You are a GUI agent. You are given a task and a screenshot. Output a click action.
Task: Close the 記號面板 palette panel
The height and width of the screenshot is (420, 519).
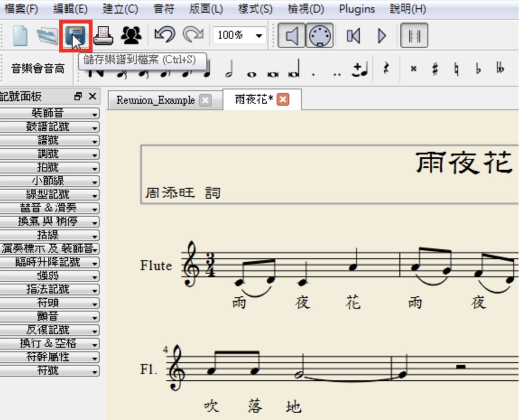coord(93,96)
